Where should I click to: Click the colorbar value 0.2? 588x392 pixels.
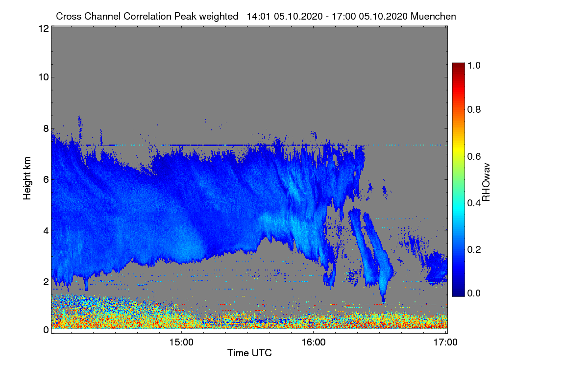click(x=474, y=249)
